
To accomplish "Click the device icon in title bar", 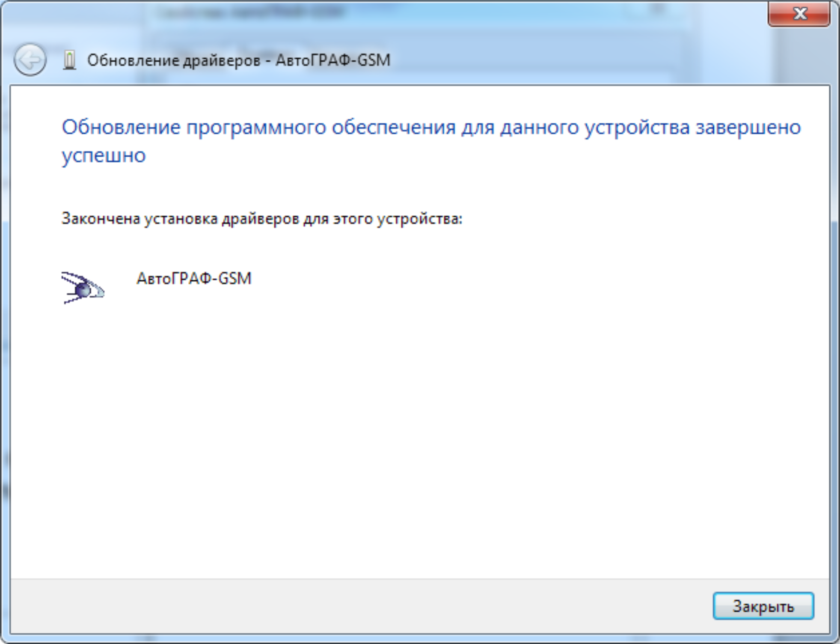I will tap(69, 60).
